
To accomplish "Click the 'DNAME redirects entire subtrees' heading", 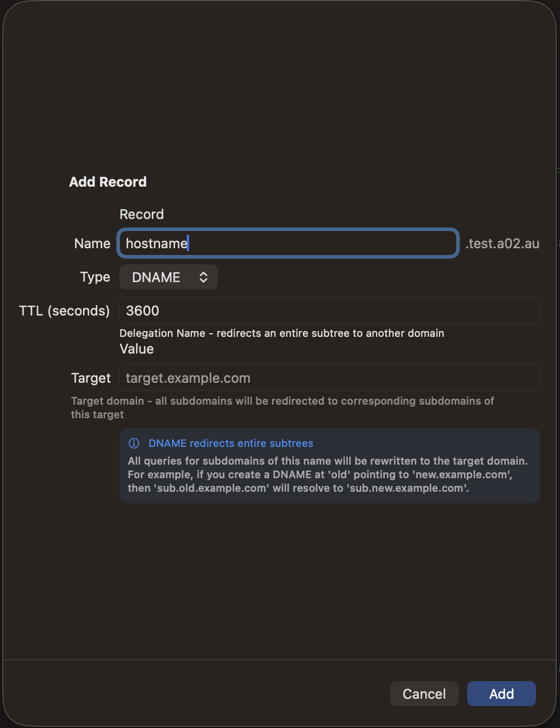I will pos(231,443).
